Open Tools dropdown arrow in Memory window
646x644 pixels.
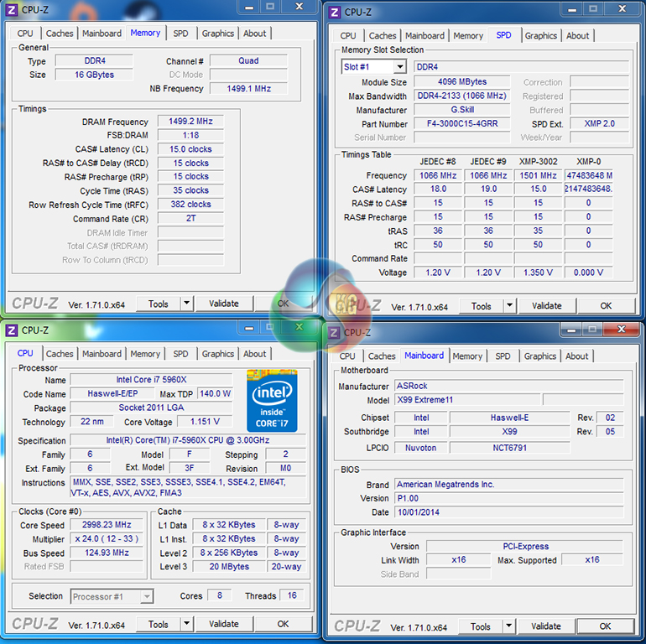[186, 304]
